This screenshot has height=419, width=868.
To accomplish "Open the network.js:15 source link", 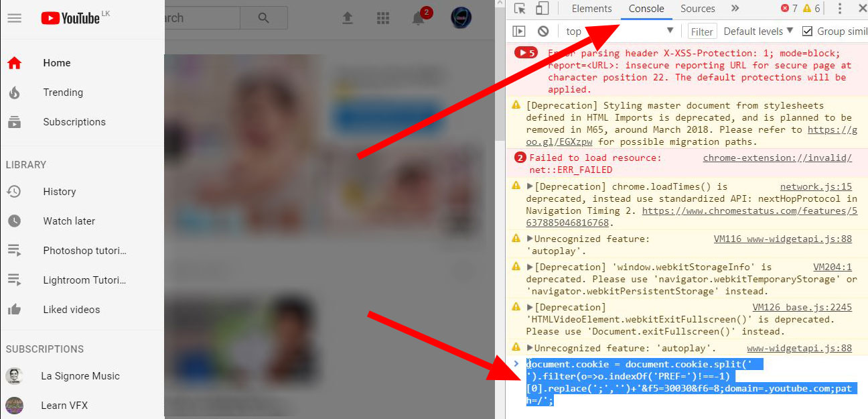I will click(x=817, y=186).
